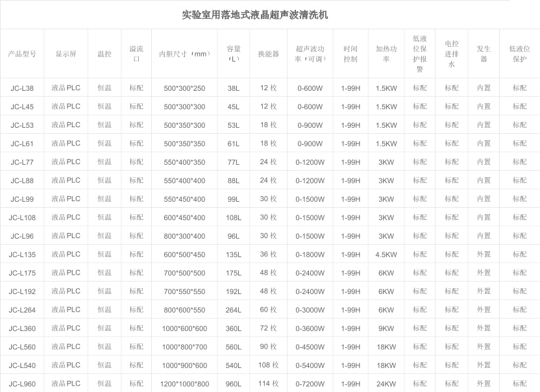The width and height of the screenshot is (540, 392).
Task: Click dimension cell 500*300*300
Action: (x=184, y=107)
